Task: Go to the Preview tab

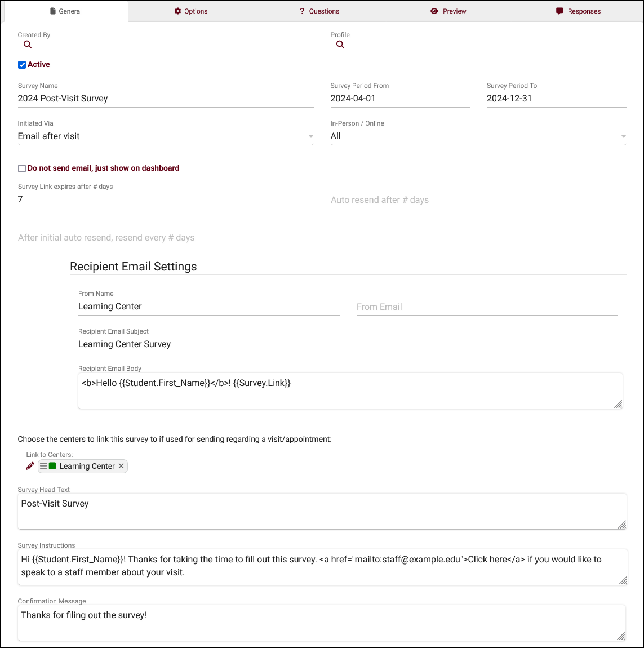Action: (448, 11)
